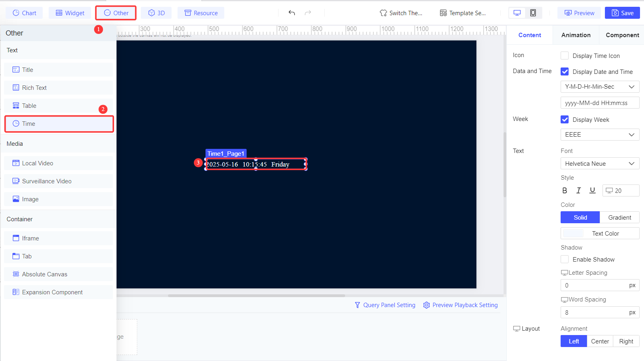Viewport: 644px width, 361px height.
Task: Add an Image component
Action: tap(59, 199)
